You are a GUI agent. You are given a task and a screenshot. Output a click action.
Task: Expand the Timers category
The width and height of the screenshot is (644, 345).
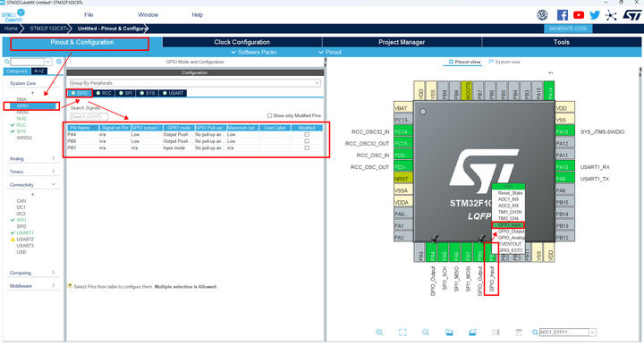coord(32,172)
